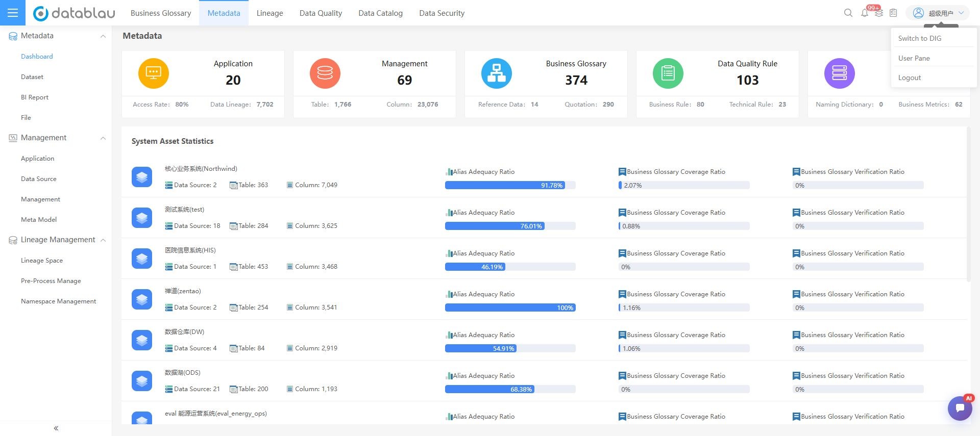Switch to the Lineage tab
The width and height of the screenshot is (980, 436).
coord(270,13)
